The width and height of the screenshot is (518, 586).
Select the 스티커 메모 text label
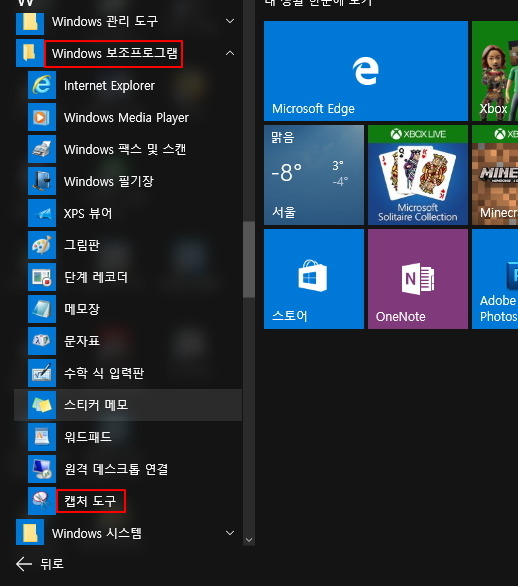[96, 405]
